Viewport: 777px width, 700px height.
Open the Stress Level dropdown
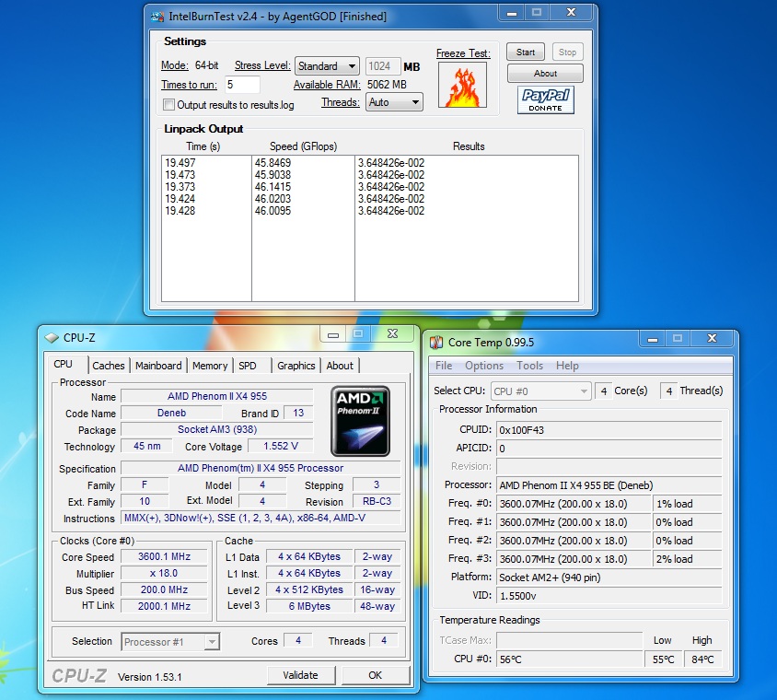click(x=328, y=66)
